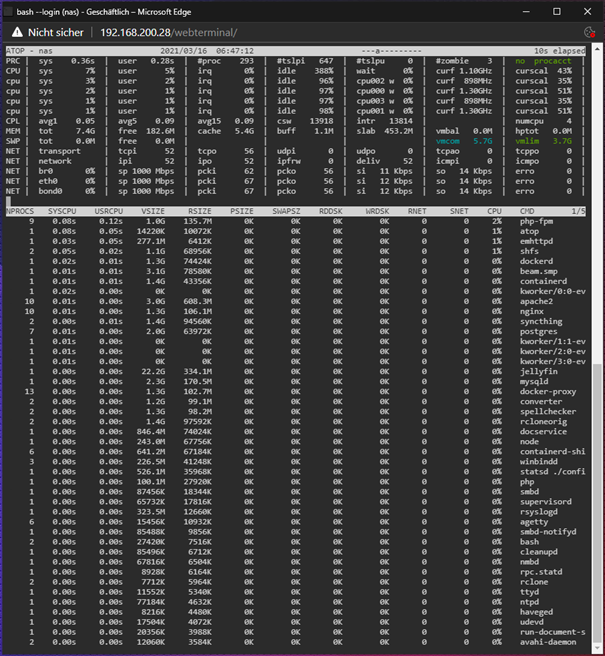This screenshot has height=656, width=605.
Task: Click the terminal cursor block
Action: [x=8, y=201]
